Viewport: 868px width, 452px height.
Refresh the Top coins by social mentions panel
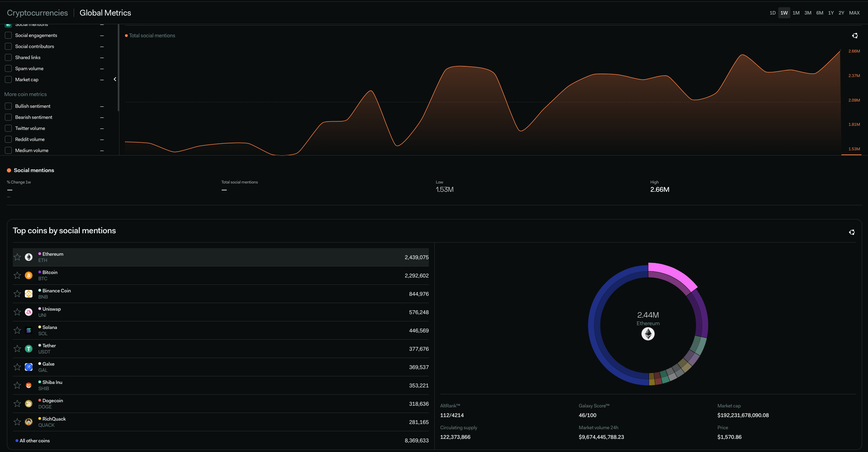[852, 232]
